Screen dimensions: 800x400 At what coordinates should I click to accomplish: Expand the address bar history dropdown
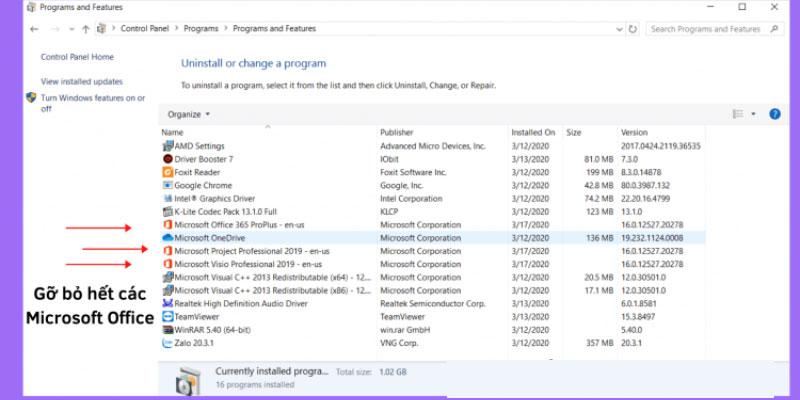click(x=617, y=29)
